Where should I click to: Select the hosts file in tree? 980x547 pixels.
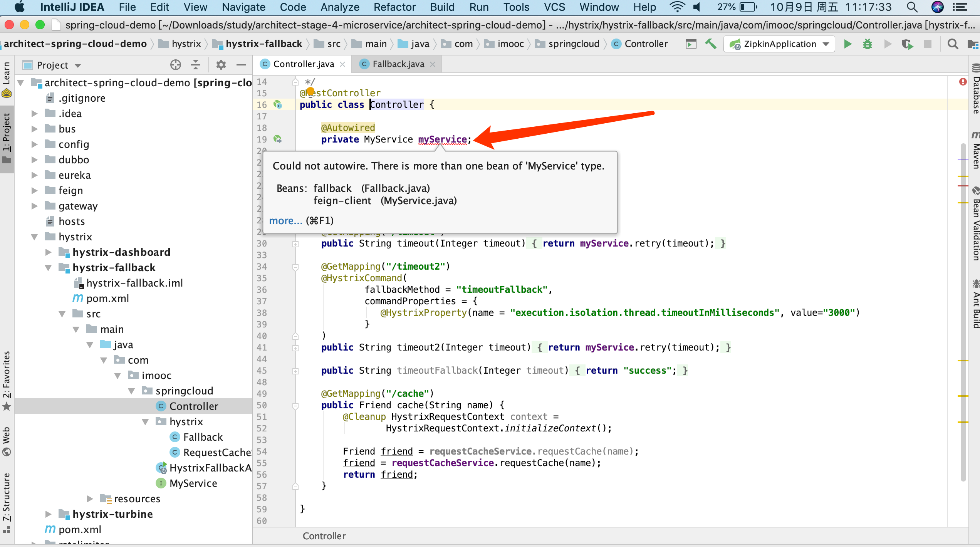pos(72,221)
